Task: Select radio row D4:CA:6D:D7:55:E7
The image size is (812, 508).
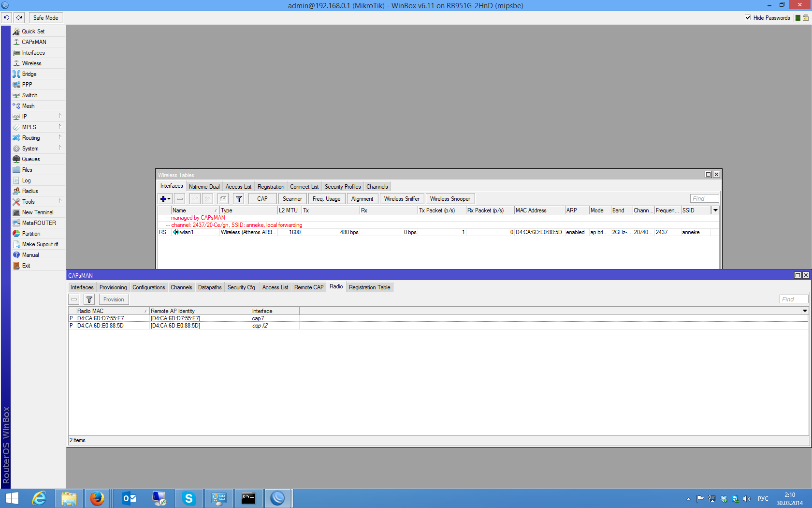Action: [438, 318]
